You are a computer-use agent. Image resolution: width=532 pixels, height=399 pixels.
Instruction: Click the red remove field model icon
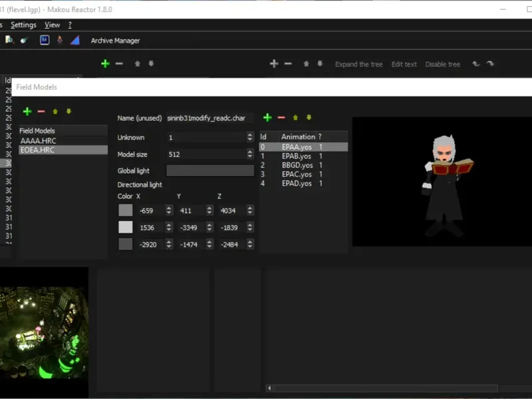coord(41,112)
